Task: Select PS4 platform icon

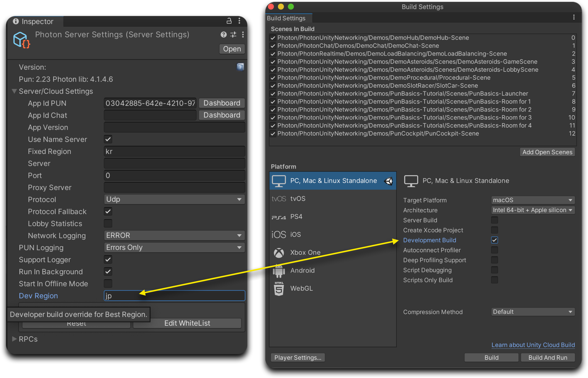Action: coord(279,217)
